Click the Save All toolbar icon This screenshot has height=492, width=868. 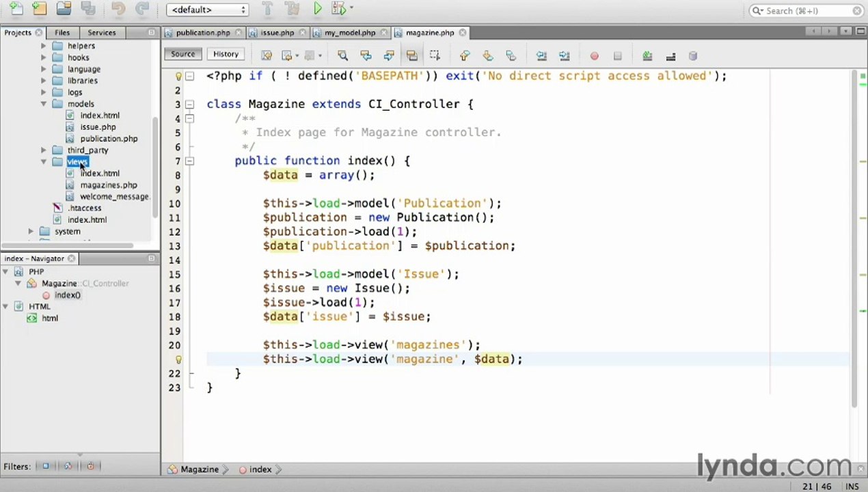click(87, 10)
